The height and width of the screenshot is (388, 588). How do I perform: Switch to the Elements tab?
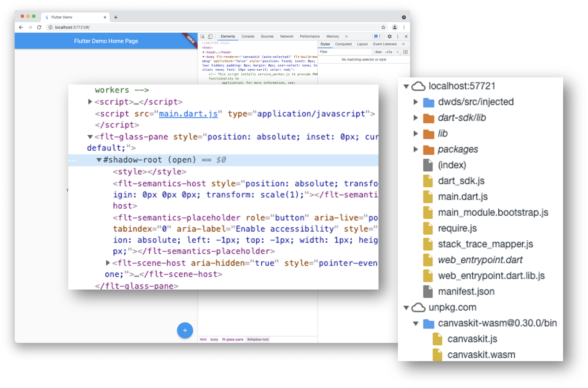pyautogui.click(x=228, y=37)
